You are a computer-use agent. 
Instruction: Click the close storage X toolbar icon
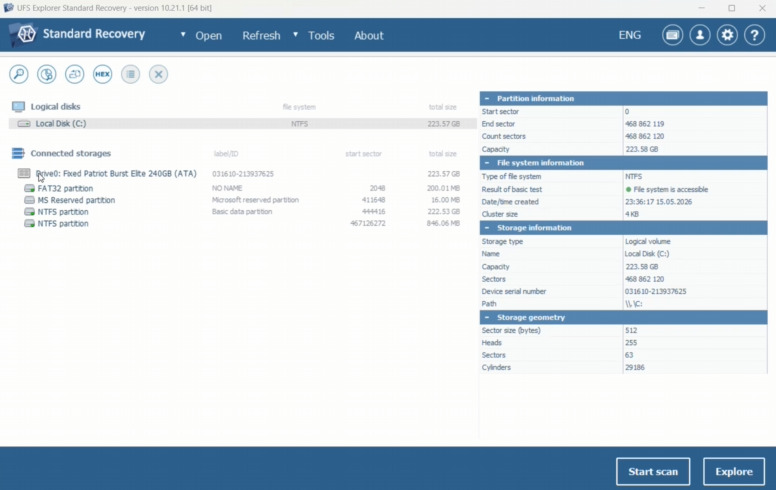click(x=158, y=74)
